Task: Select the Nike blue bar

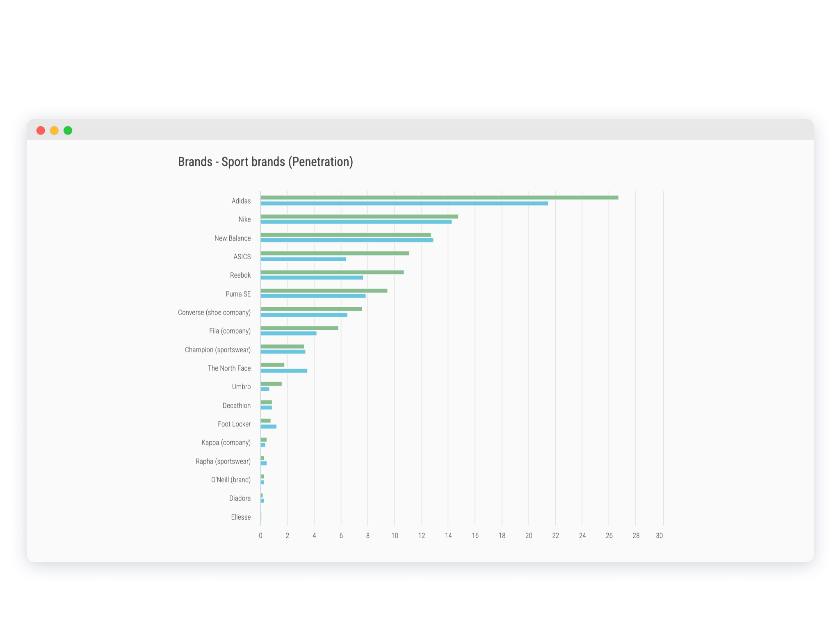Action: click(356, 222)
